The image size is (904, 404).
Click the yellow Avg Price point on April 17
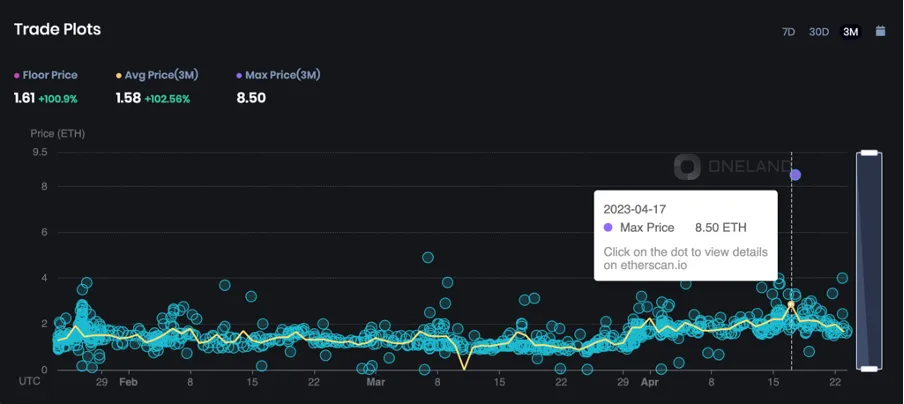(791, 304)
